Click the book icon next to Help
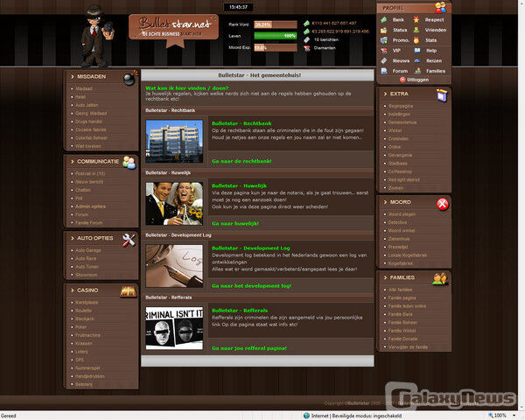 pos(417,51)
